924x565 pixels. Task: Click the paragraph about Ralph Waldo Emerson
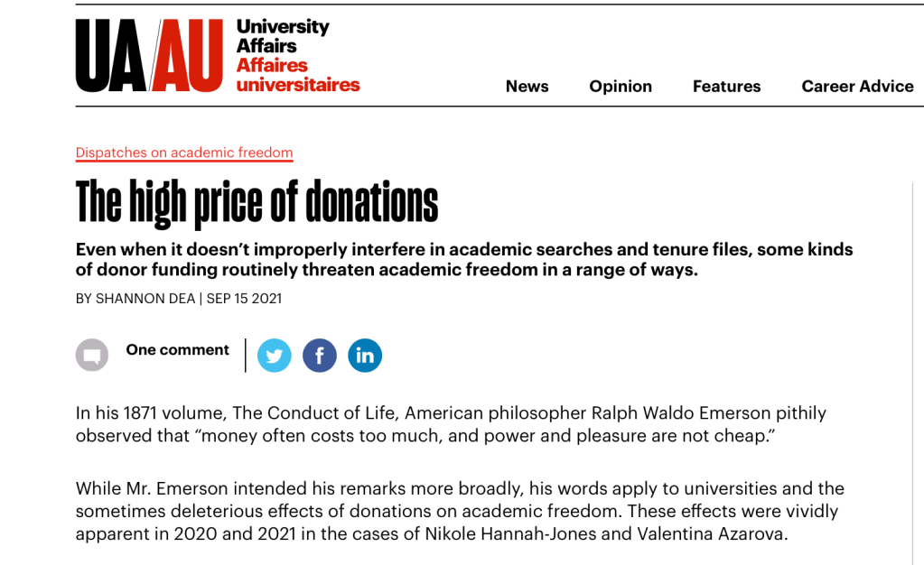[451, 424]
